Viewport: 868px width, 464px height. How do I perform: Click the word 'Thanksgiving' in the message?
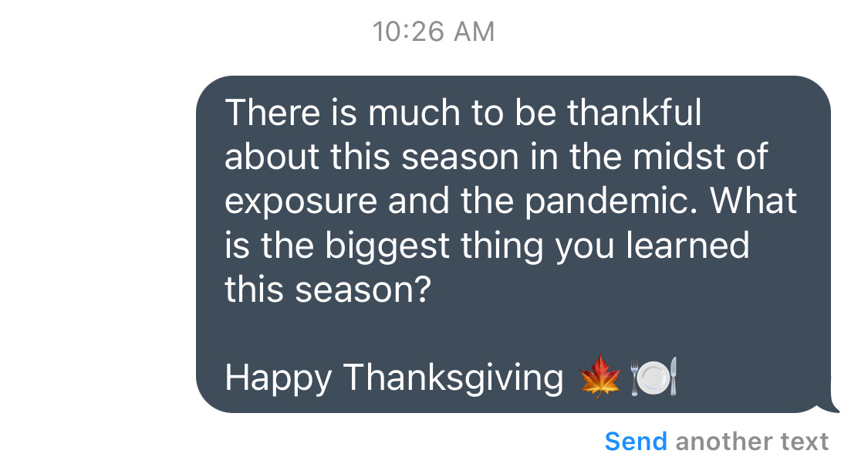coord(453,379)
